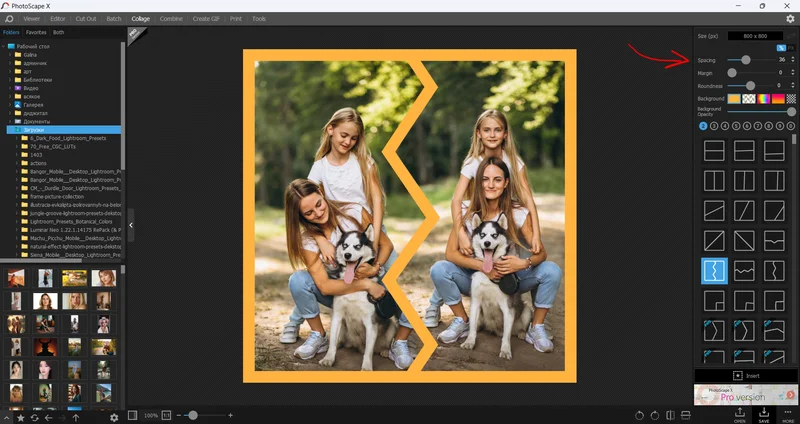Viewport: 800px width, 424px height.
Task: Open settings via top-right gear icon
Action: (x=790, y=18)
